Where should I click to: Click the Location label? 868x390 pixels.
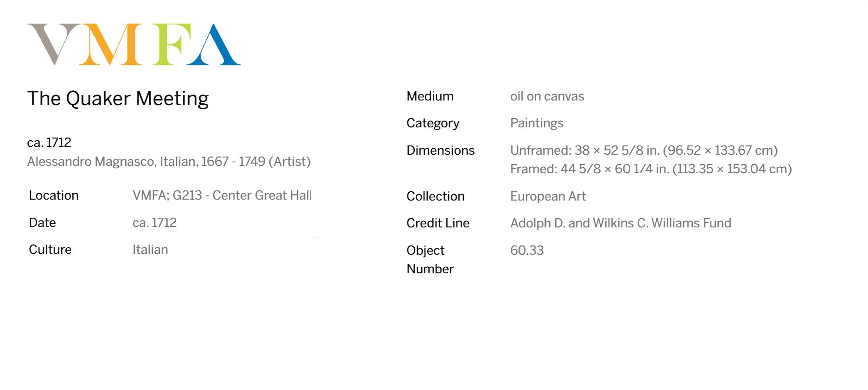click(54, 195)
